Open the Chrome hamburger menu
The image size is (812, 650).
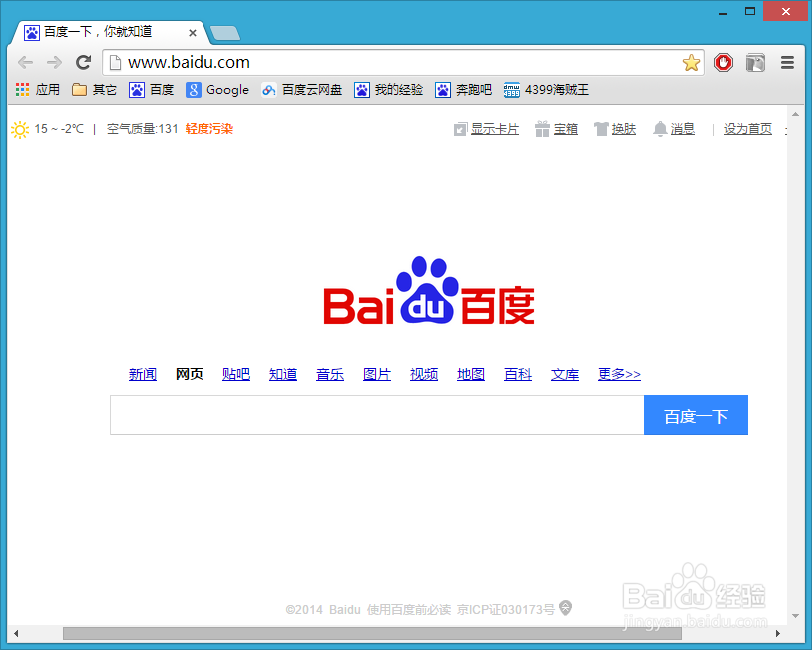[x=787, y=63]
